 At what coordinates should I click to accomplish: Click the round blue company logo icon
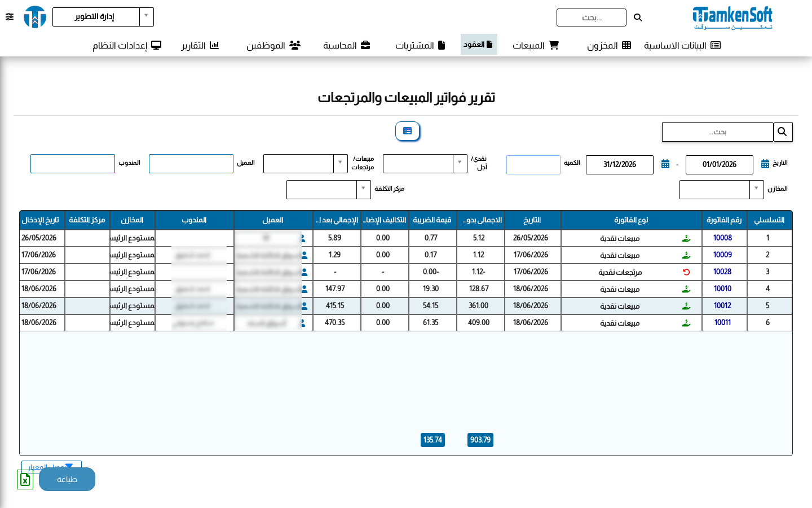tap(35, 17)
